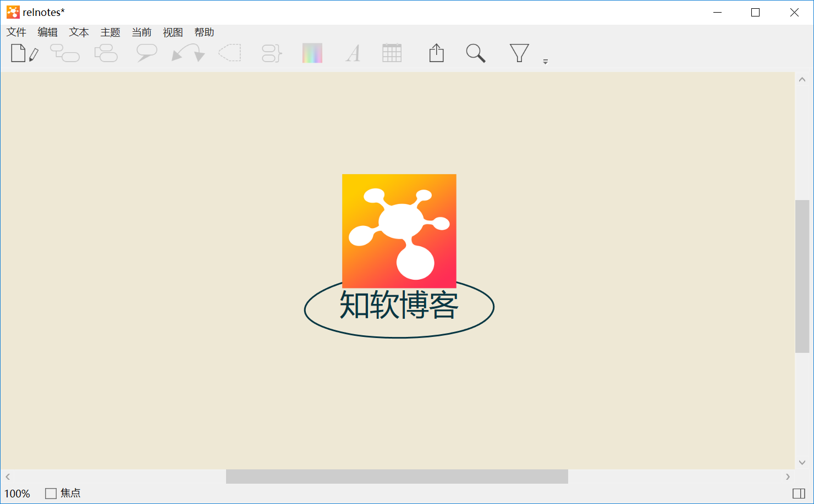The height and width of the screenshot is (504, 814).
Task: Insert a callout with the speech bubble icon
Action: tap(147, 53)
